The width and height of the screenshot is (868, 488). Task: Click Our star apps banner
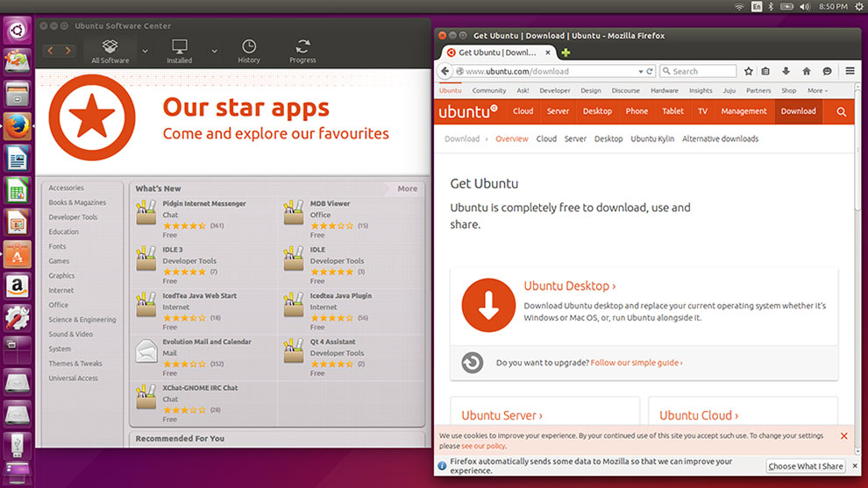coord(233,121)
